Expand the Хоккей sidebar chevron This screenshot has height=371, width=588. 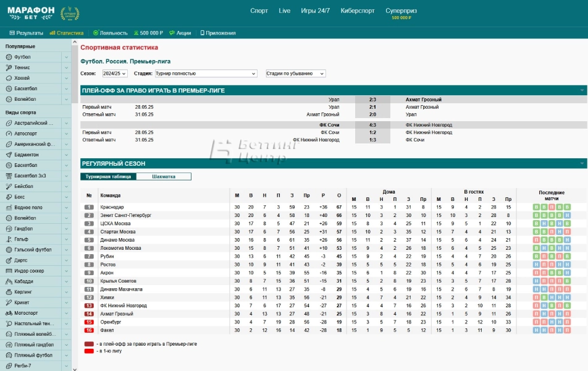click(x=66, y=78)
